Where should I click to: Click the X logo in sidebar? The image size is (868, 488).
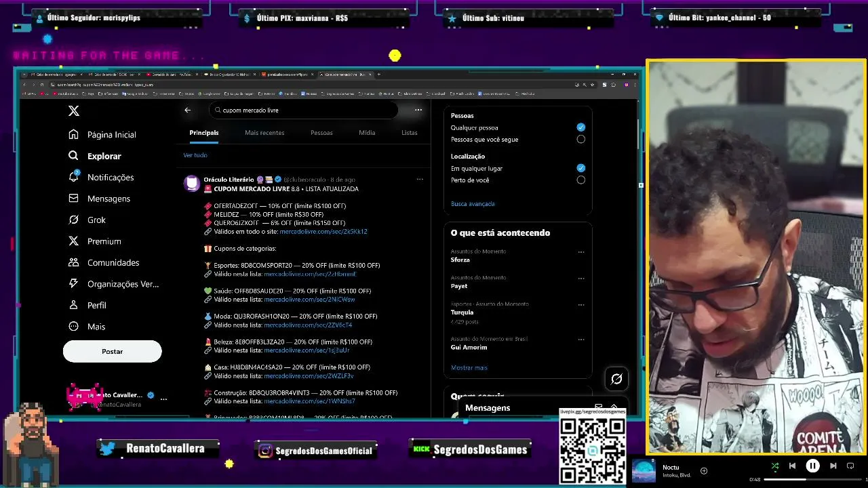74,110
